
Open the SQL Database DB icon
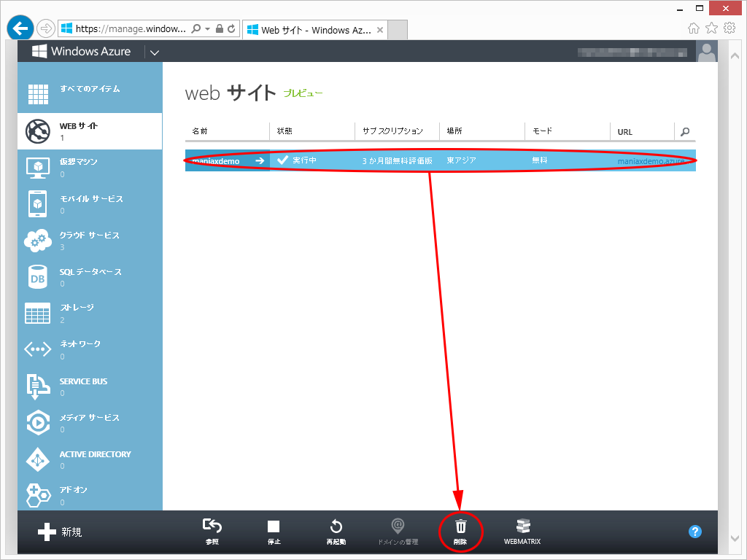coord(38,277)
